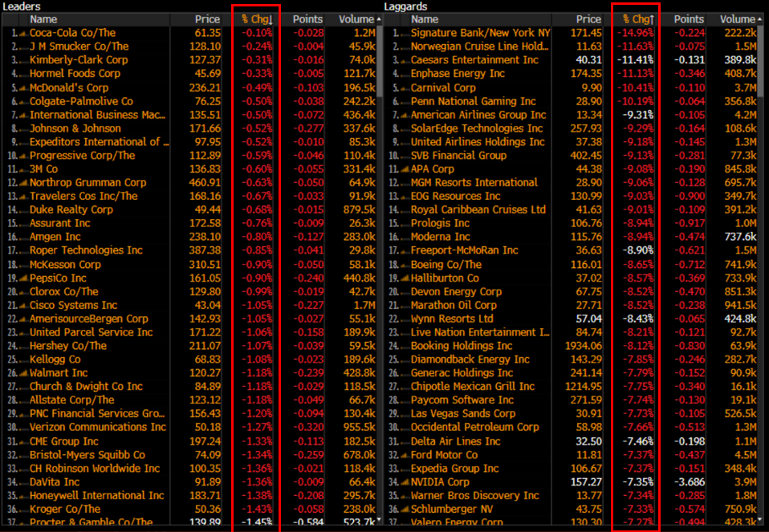769x532 pixels.
Task: Click the Leaders scrollbar up arrow
Action: [379, 19]
